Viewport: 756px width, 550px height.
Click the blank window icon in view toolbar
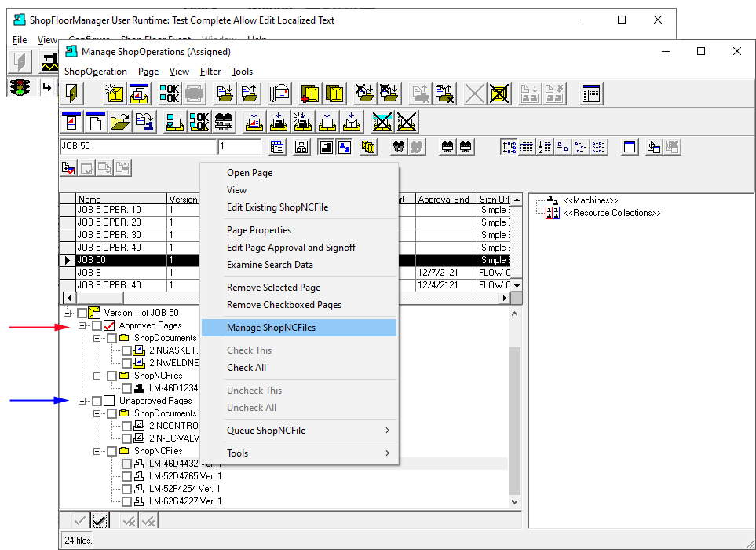(x=629, y=147)
